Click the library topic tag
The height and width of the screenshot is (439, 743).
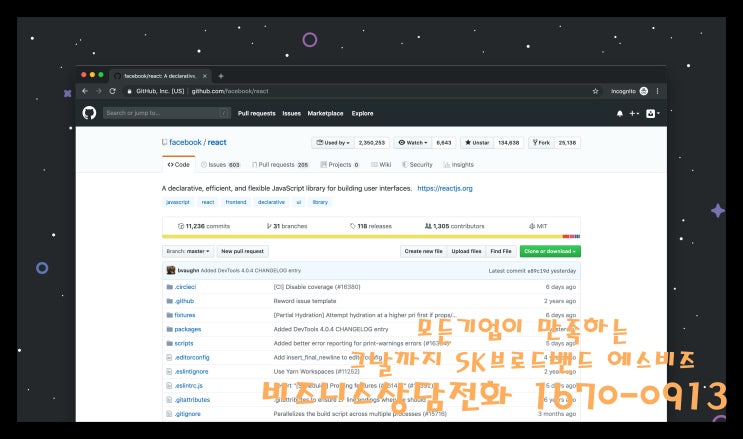pos(320,202)
